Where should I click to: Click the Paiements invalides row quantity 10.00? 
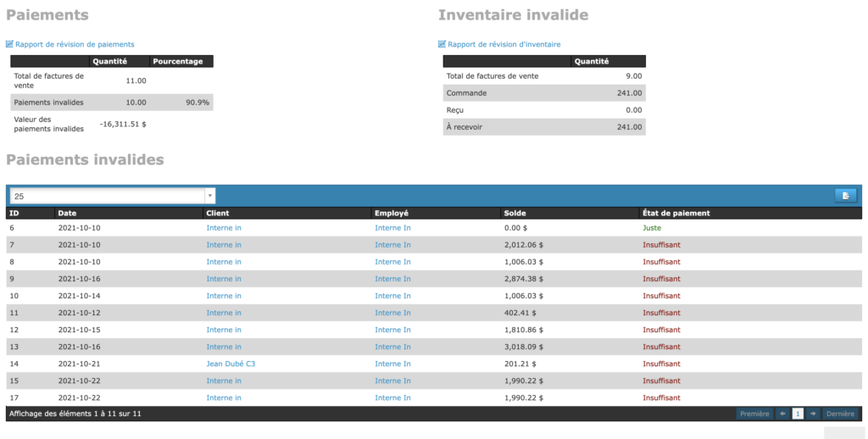pyautogui.click(x=136, y=103)
